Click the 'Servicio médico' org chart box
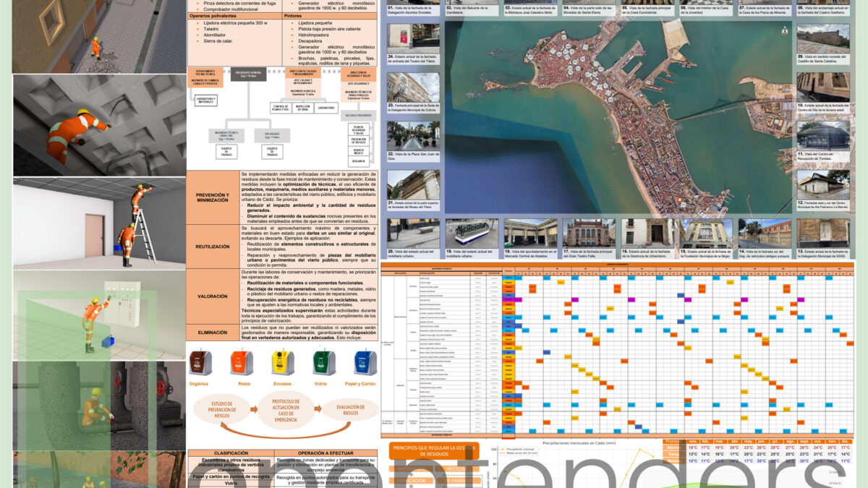 [x=359, y=152]
